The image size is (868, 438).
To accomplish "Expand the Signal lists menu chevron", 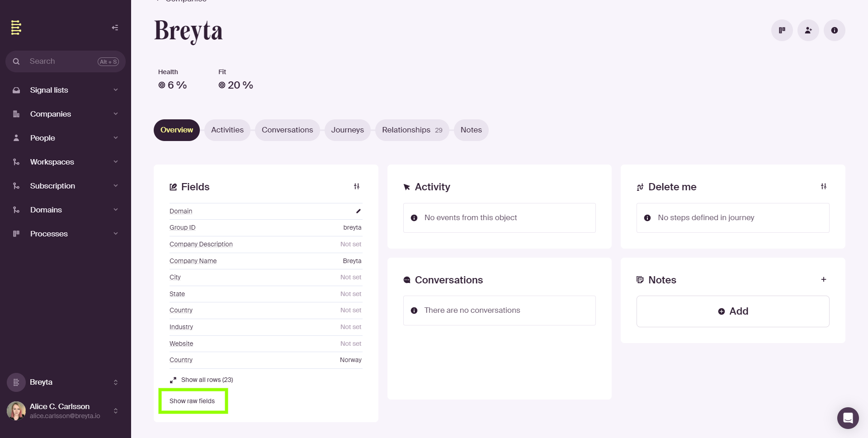I will click(116, 90).
